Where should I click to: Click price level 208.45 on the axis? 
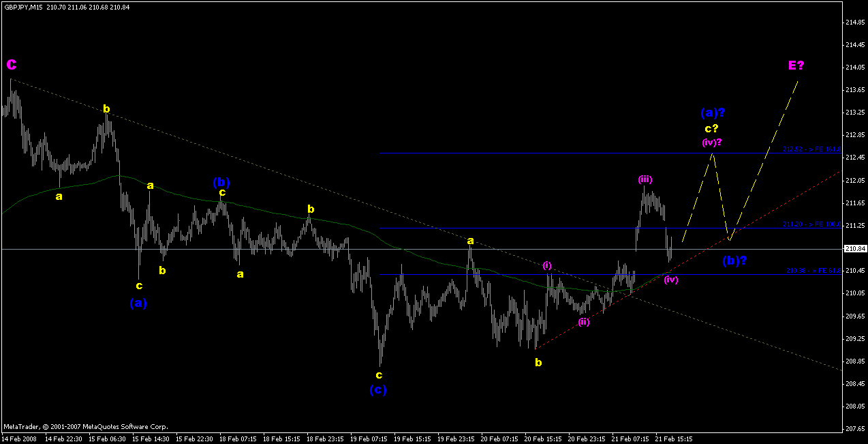pyautogui.click(x=856, y=383)
